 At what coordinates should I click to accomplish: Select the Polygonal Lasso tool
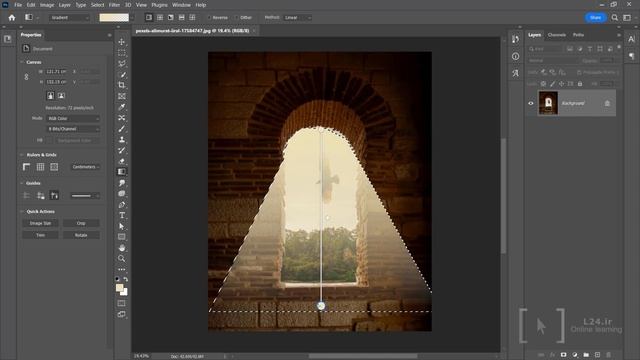[122, 64]
